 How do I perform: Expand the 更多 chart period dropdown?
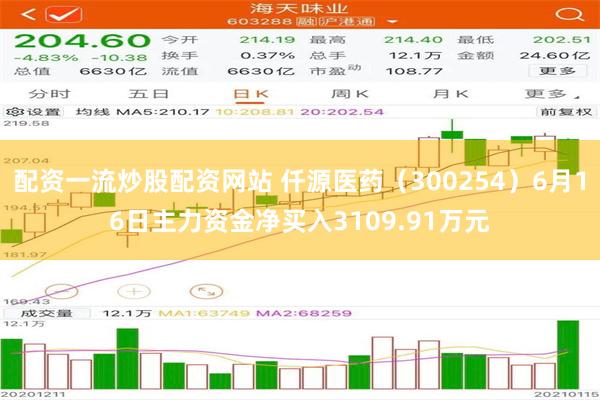point(552,94)
